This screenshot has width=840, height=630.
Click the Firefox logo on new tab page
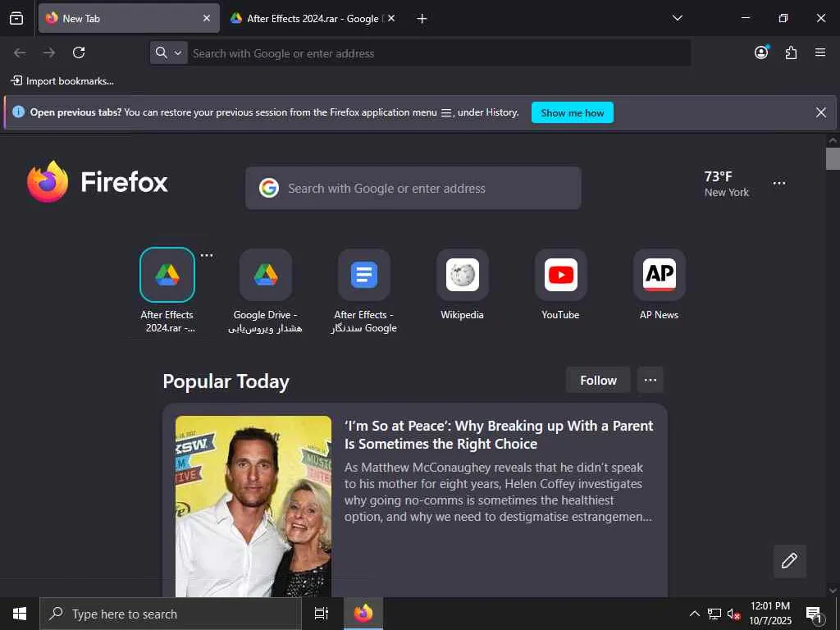[x=98, y=181]
